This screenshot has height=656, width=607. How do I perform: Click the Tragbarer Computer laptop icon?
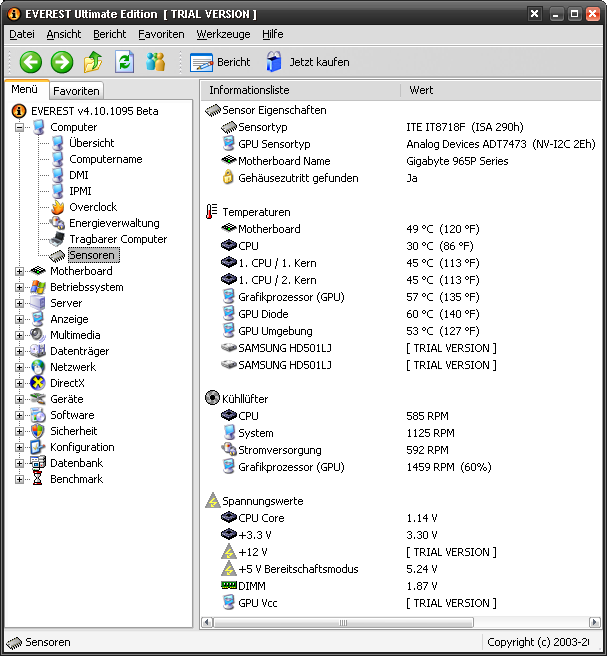[57, 239]
